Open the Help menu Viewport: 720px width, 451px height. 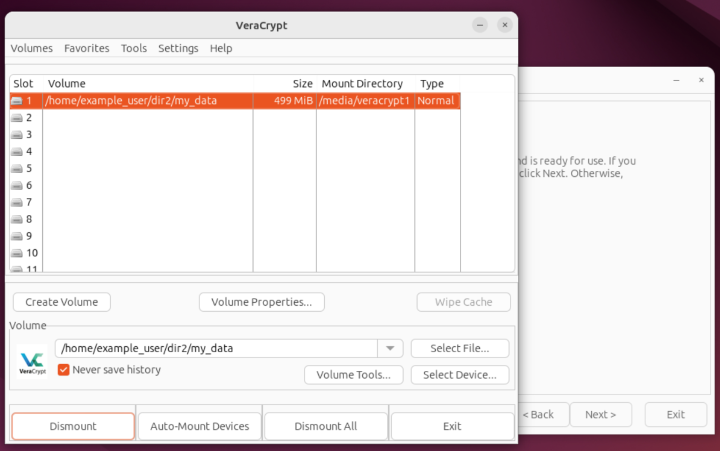(x=221, y=48)
